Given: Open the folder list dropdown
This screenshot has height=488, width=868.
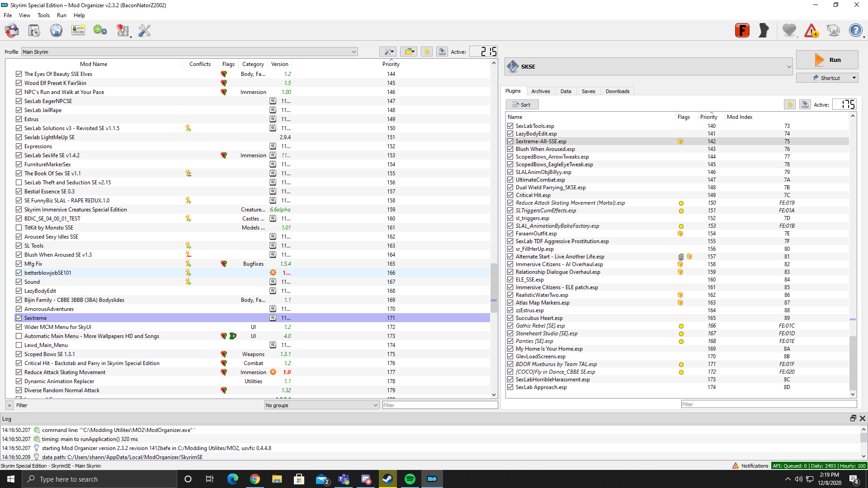Looking at the screenshot, I should pos(409,52).
